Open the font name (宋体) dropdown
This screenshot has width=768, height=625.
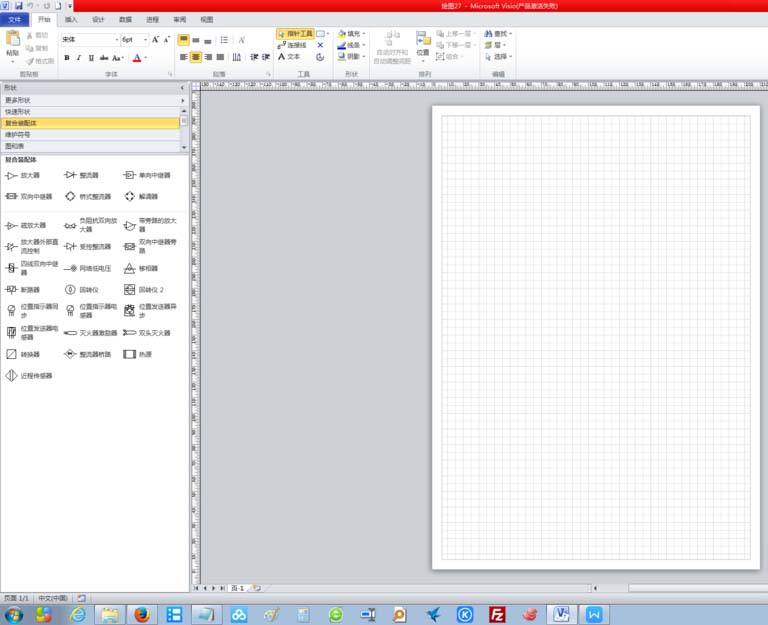(x=117, y=40)
